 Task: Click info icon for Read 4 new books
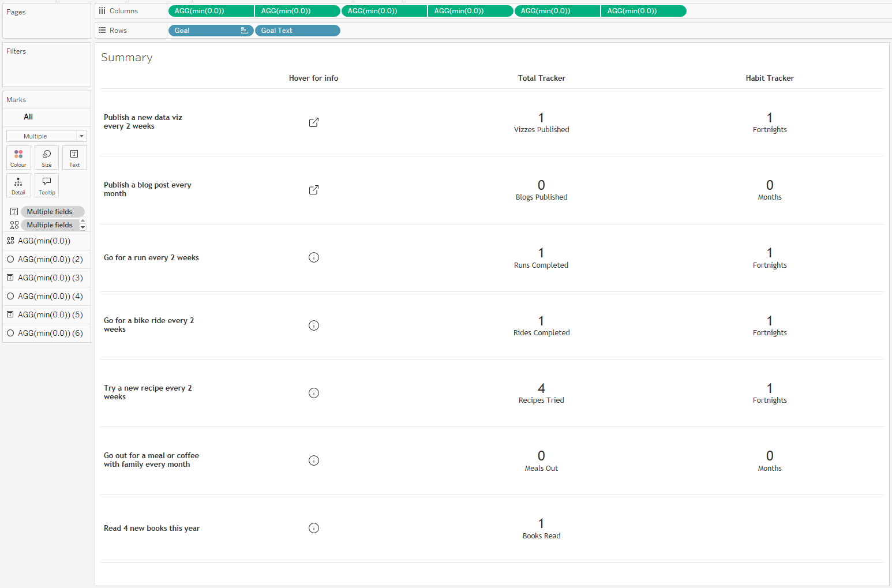(314, 528)
